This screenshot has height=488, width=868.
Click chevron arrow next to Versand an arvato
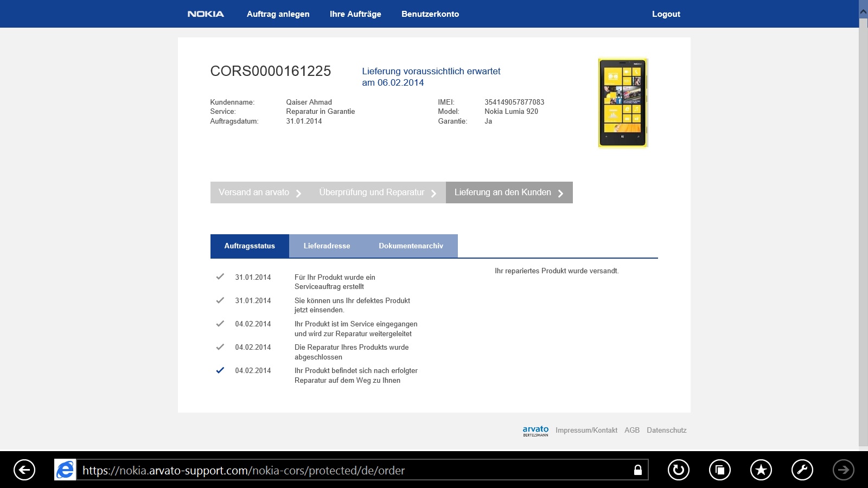tap(298, 194)
